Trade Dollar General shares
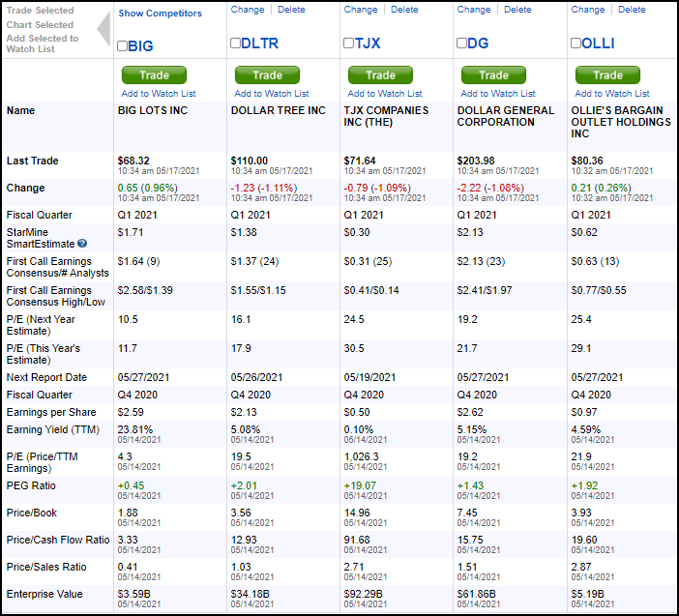Image resolution: width=679 pixels, height=616 pixels. coord(493,74)
